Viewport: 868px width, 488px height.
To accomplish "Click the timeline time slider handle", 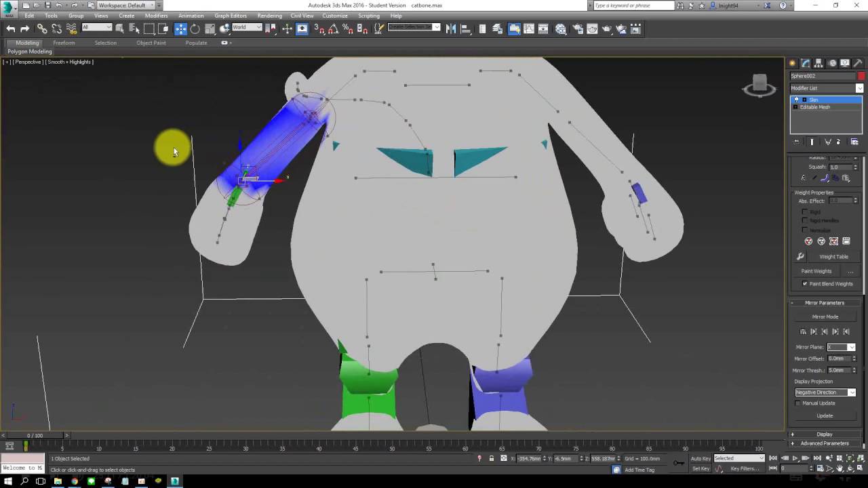I will click(34, 435).
